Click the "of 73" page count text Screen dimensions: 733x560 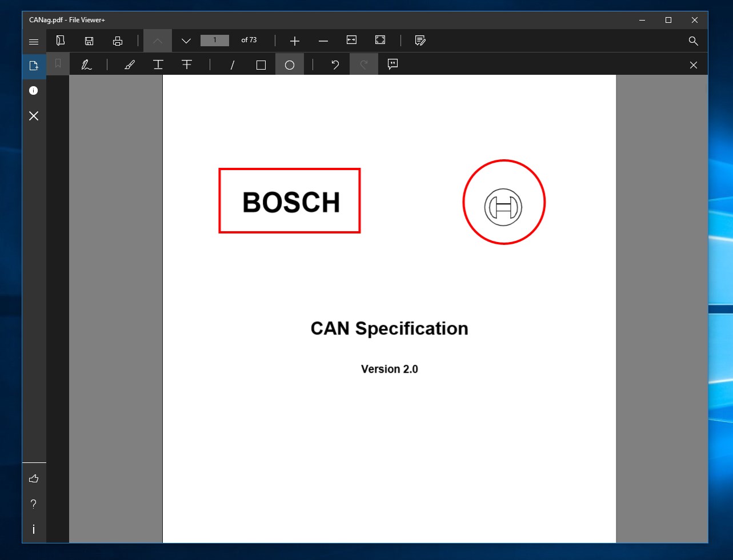(249, 40)
